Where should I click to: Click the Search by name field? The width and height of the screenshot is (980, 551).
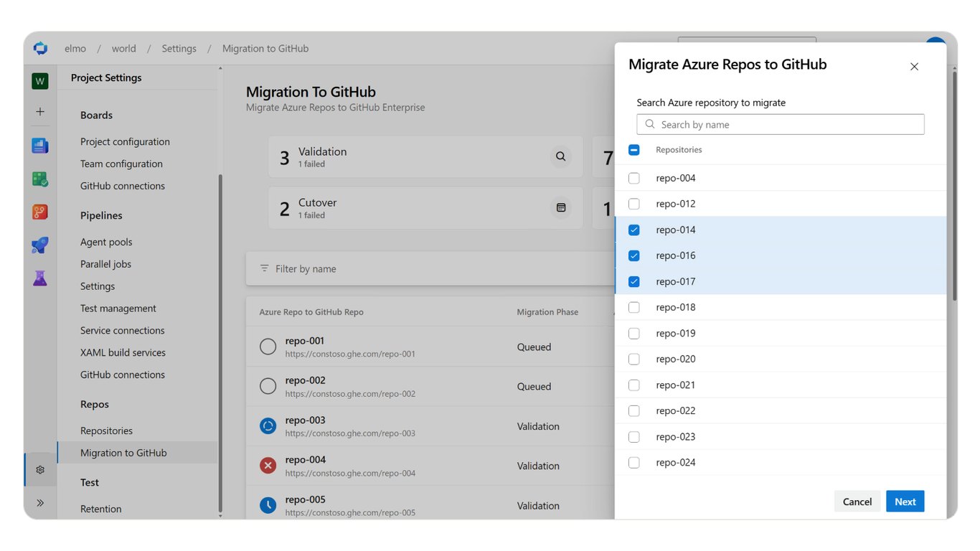[x=781, y=124]
